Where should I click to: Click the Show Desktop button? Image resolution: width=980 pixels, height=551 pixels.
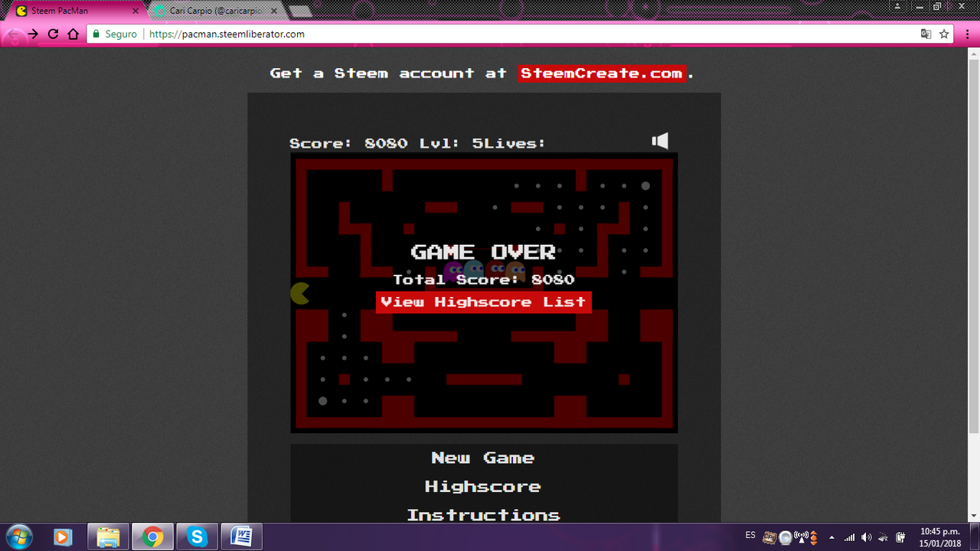point(974,537)
